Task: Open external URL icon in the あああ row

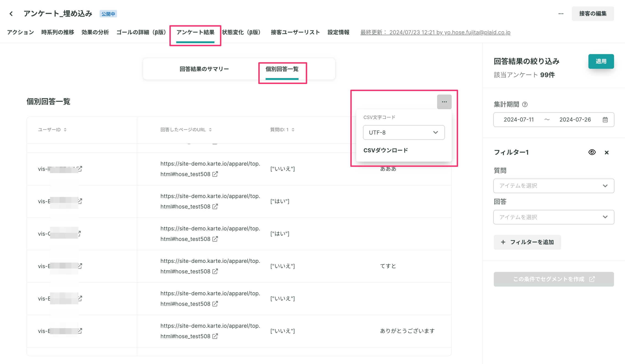Action: coord(215,174)
